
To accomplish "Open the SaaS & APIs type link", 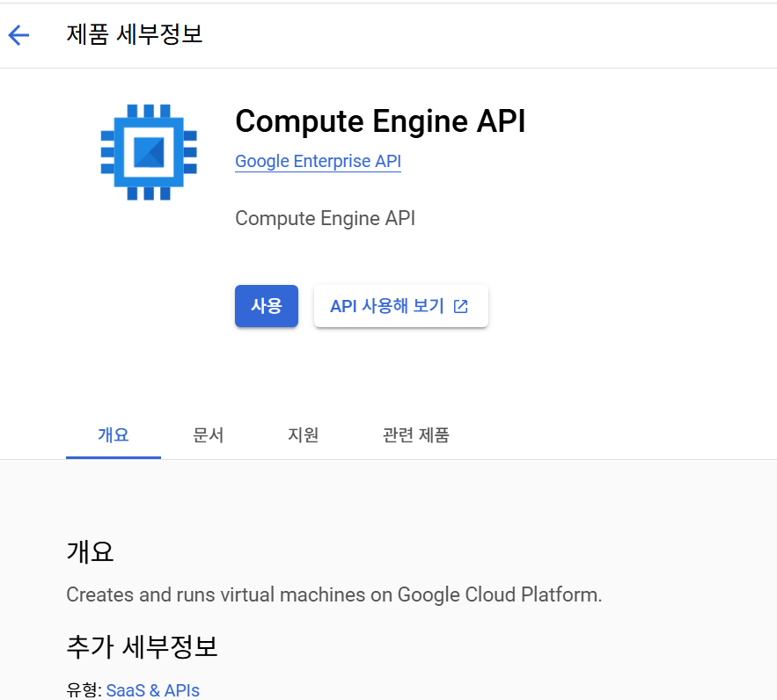I will pyautogui.click(x=152, y=690).
